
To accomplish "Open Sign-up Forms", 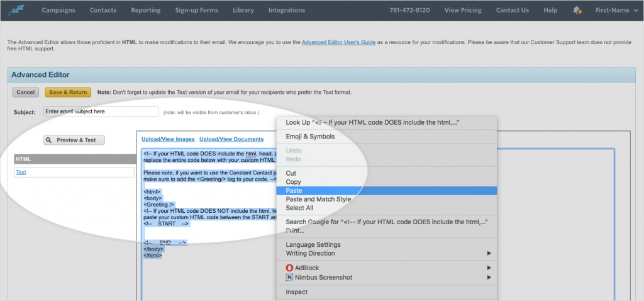I will [197, 10].
